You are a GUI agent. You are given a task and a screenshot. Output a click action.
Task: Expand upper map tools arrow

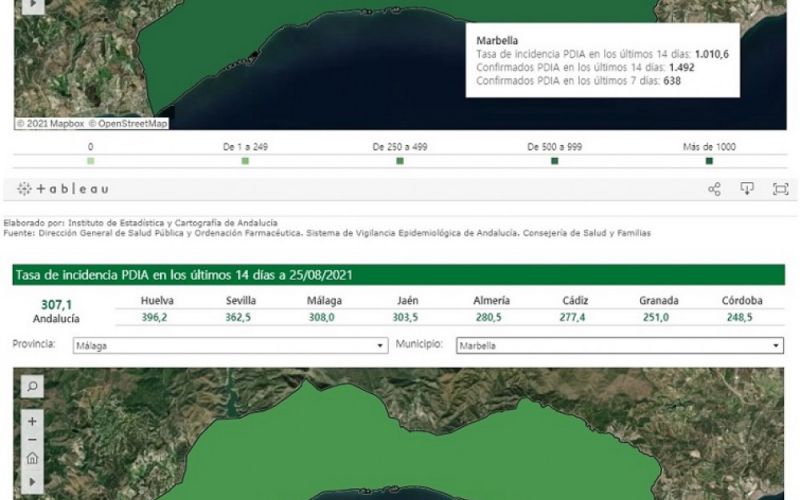(33, 5)
